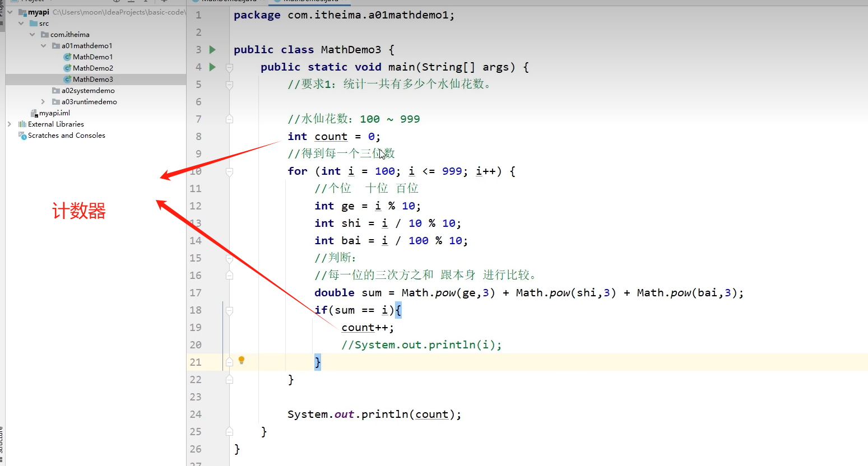Open the Structure tool window from left sidebar
Viewport: 868px width, 466px height.
coord(3,442)
